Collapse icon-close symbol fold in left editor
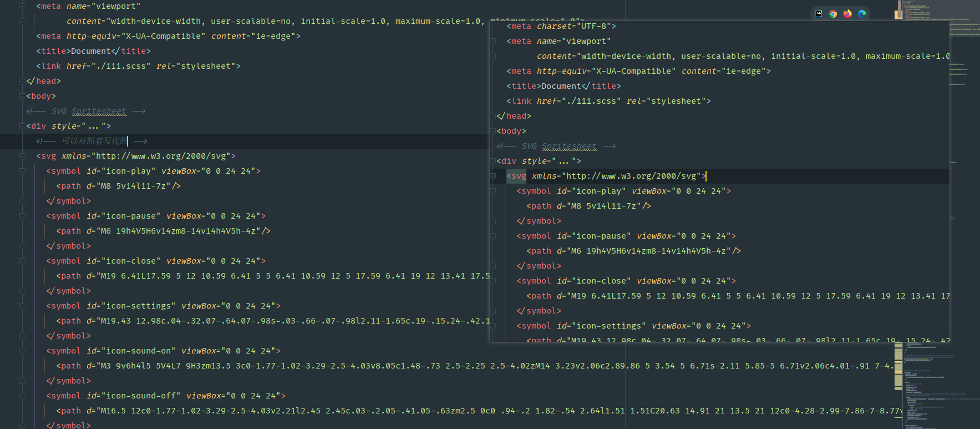Image resolution: width=980 pixels, height=429 pixels. click(23, 261)
